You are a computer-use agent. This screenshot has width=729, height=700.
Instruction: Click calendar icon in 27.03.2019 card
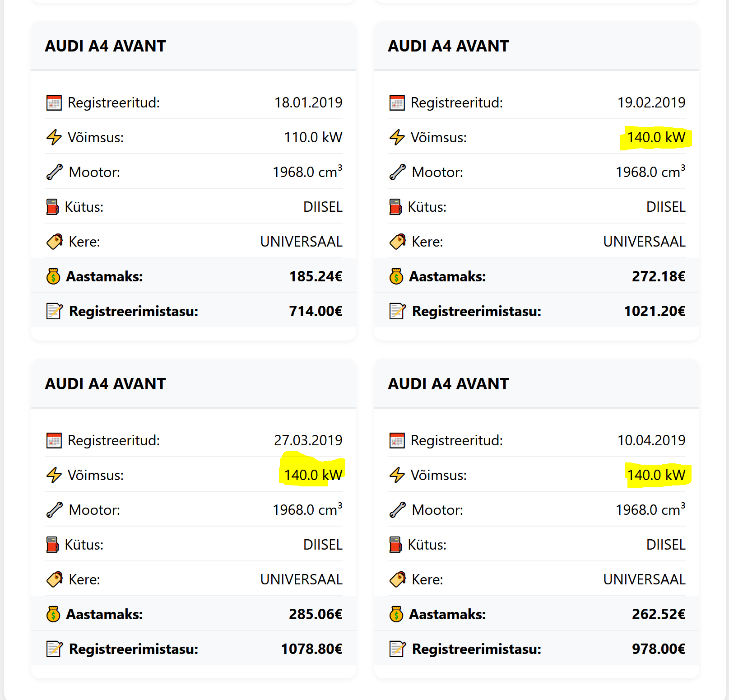pos(54,441)
